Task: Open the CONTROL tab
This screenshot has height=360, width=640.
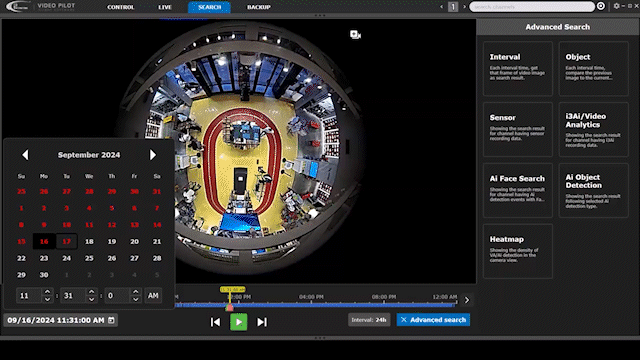Action: coord(120,7)
